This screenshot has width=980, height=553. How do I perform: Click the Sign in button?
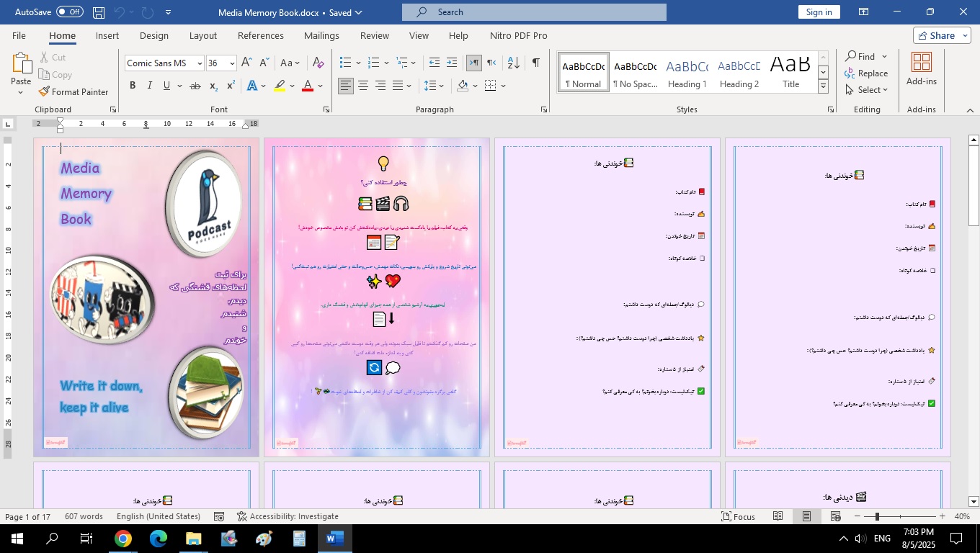(x=819, y=12)
